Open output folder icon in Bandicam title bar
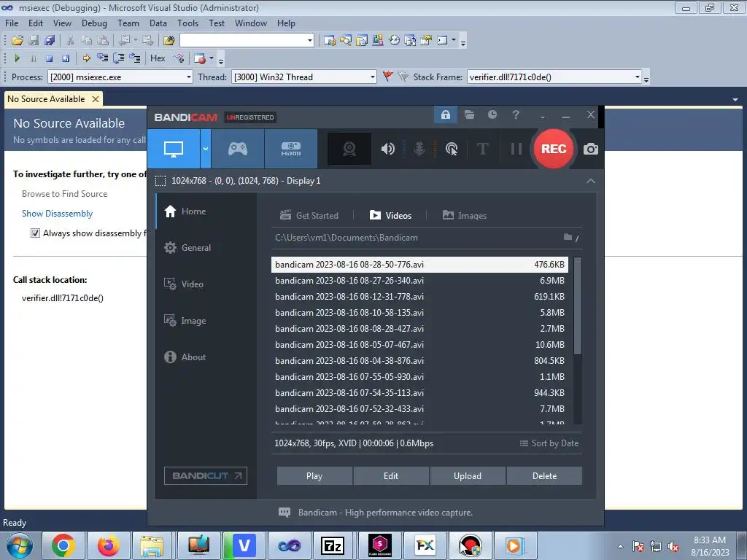747x560 pixels. 469,114
